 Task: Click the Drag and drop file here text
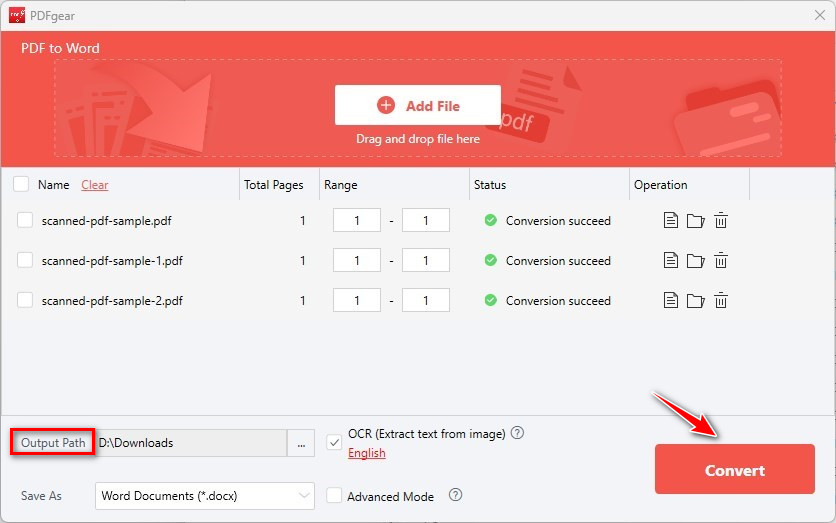(418, 139)
